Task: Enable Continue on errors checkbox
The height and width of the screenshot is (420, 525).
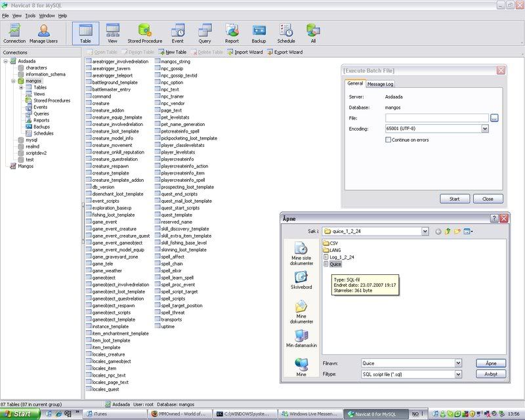Action: [x=388, y=140]
